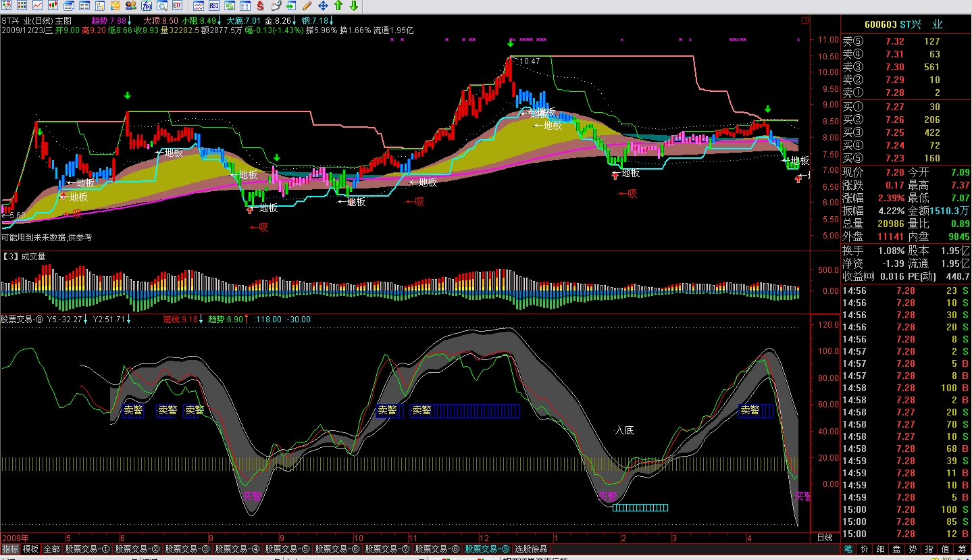
Task: Open the 股票交易-③ indicator tab
Action: point(188,549)
